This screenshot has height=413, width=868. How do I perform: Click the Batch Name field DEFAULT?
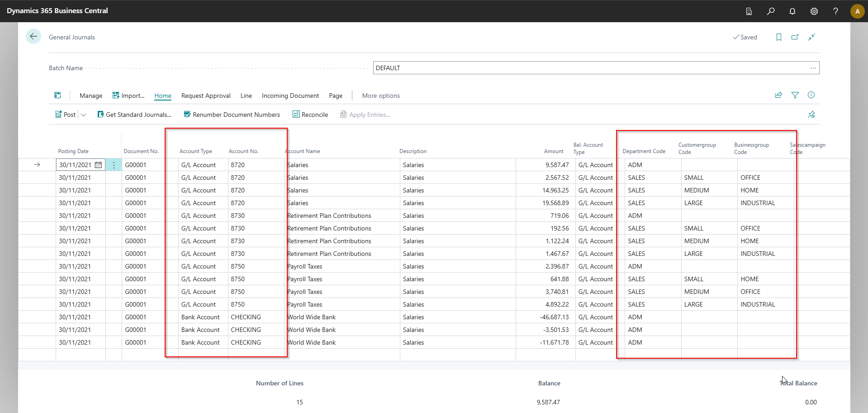point(596,68)
